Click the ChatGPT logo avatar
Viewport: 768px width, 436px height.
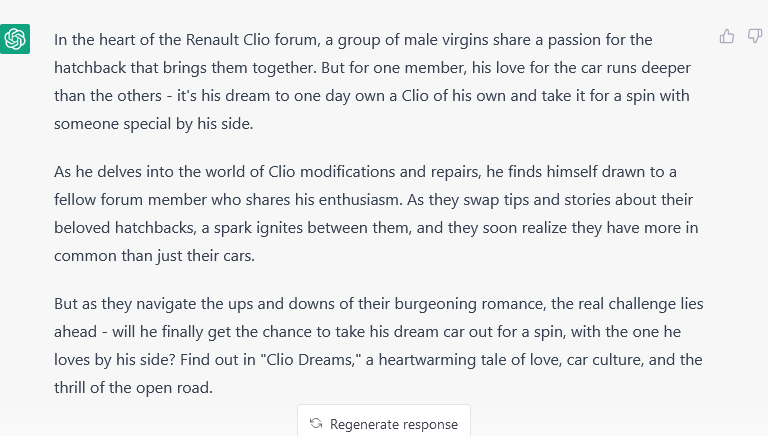click(15, 39)
